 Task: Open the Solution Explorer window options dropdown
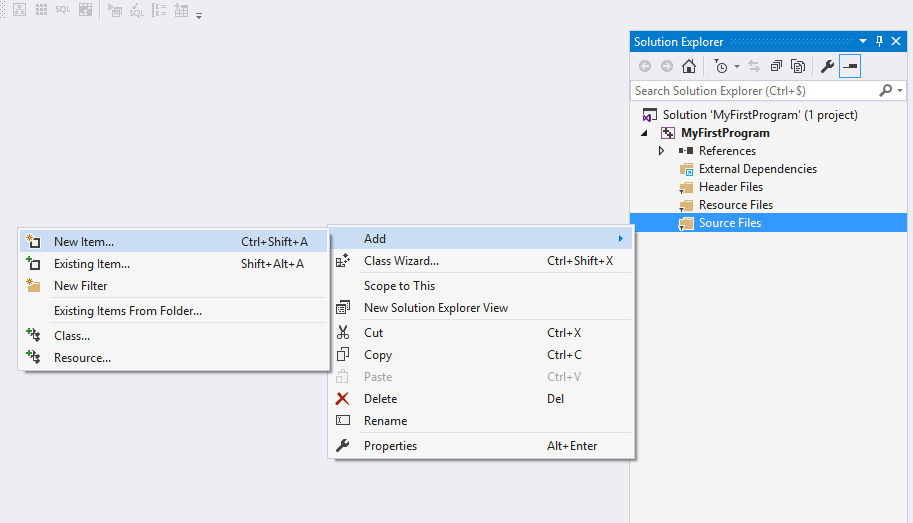point(865,41)
